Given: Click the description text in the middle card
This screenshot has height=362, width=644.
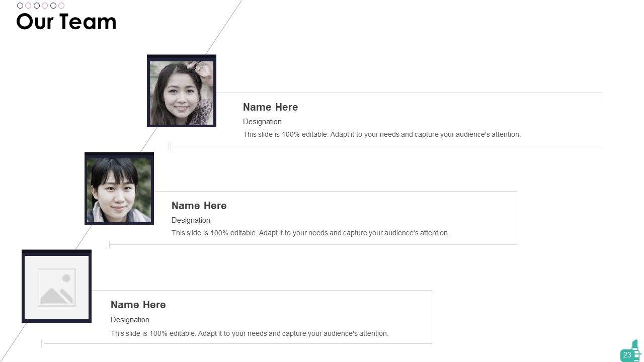Looking at the screenshot, I should coord(310,233).
